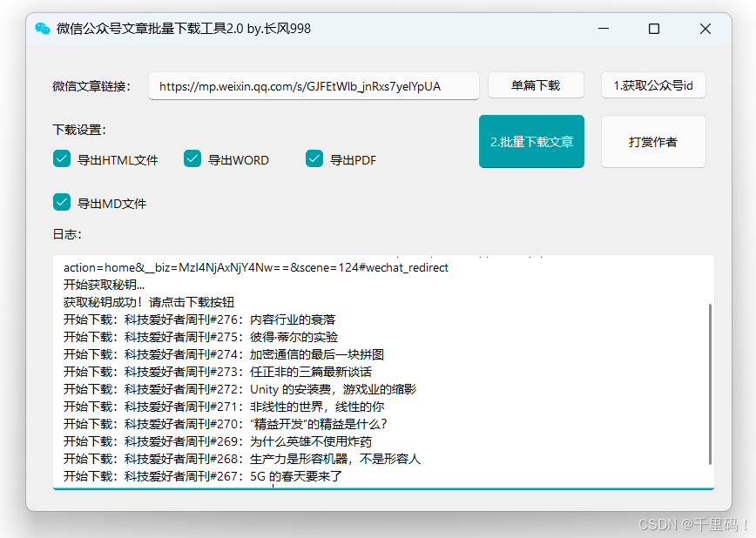Click the app logo icon in the title bar
This screenshot has width=756, height=538.
pos(41,28)
